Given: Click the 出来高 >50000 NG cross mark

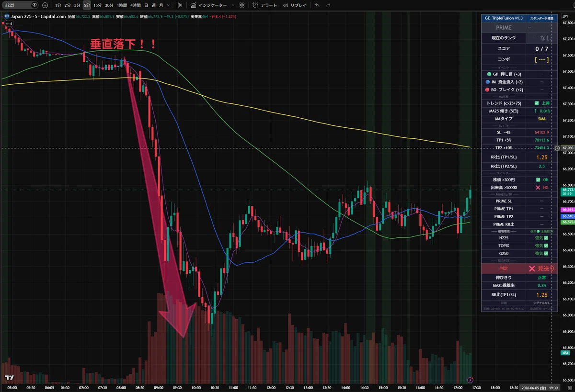Looking at the screenshot, I should (x=538, y=187).
